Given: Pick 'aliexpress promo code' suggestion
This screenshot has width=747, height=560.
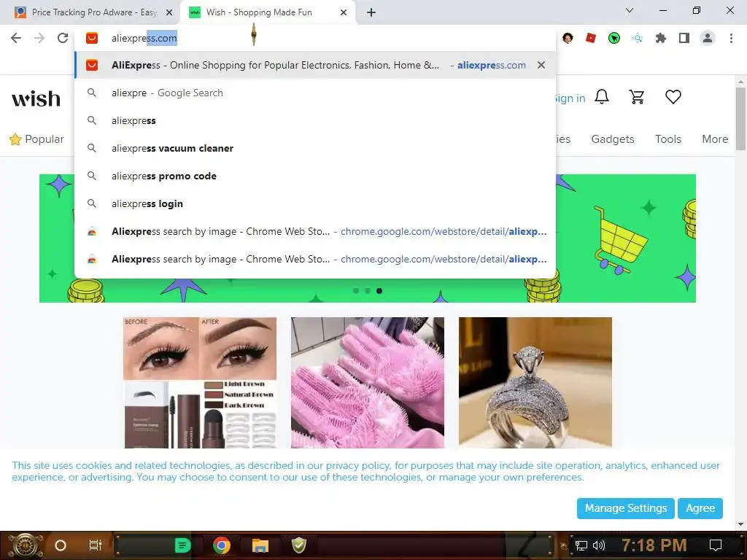Looking at the screenshot, I should point(314,176).
